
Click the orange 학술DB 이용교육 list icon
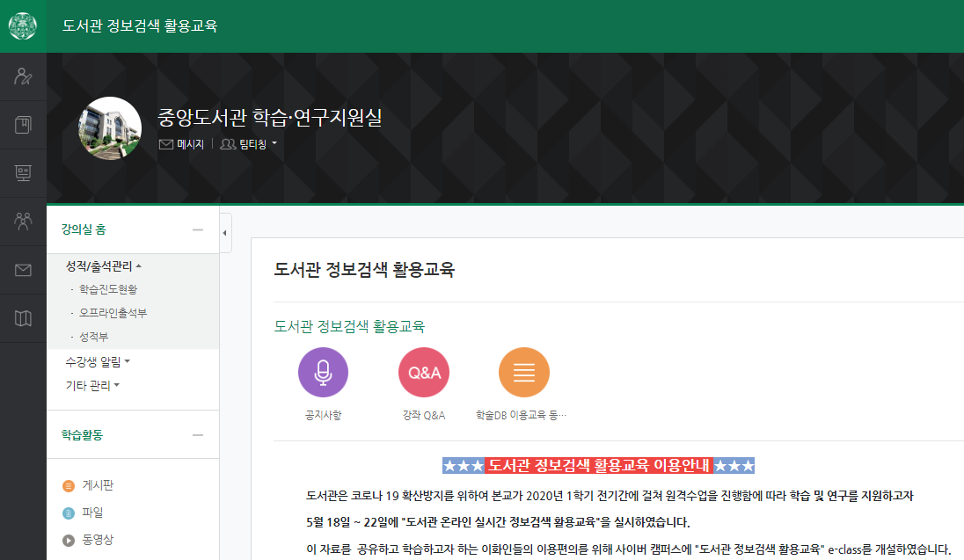coord(524,372)
